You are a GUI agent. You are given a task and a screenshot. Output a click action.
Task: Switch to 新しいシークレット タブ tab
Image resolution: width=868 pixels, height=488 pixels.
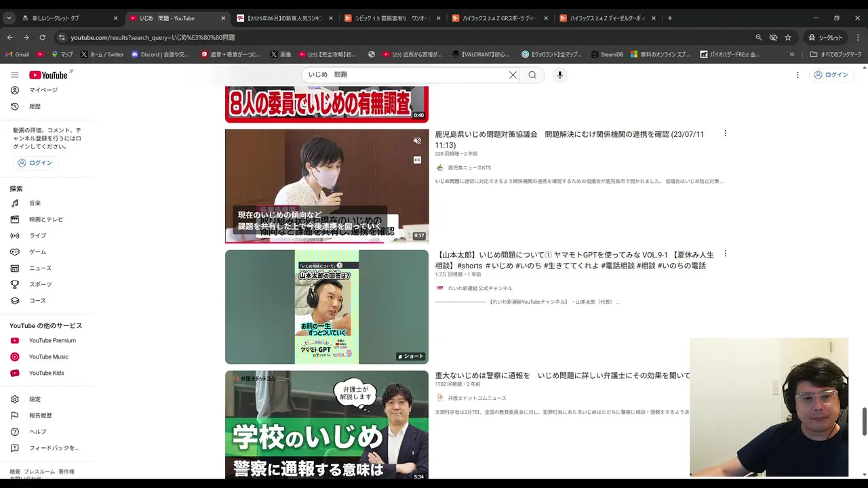(68, 18)
